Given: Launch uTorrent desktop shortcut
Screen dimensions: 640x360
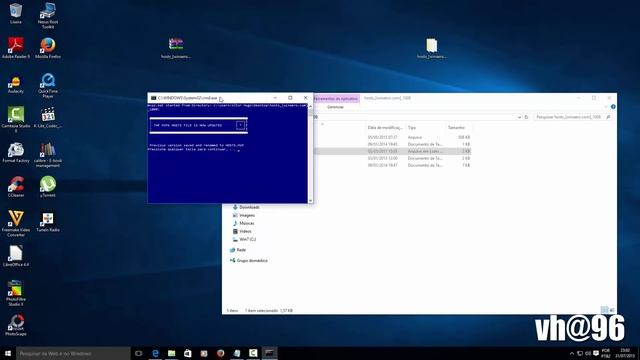Looking at the screenshot, I should [x=48, y=187].
